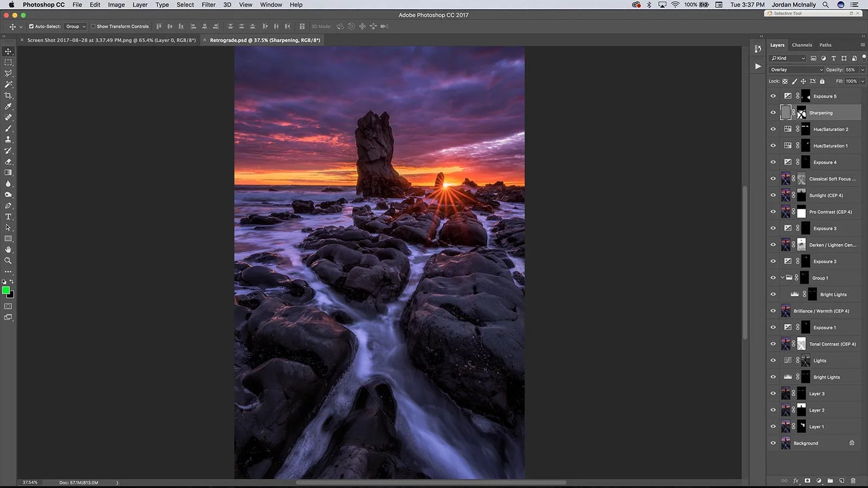Image resolution: width=868 pixels, height=488 pixels.
Task: Open the layer filter Kind dropdown
Action: 788,58
